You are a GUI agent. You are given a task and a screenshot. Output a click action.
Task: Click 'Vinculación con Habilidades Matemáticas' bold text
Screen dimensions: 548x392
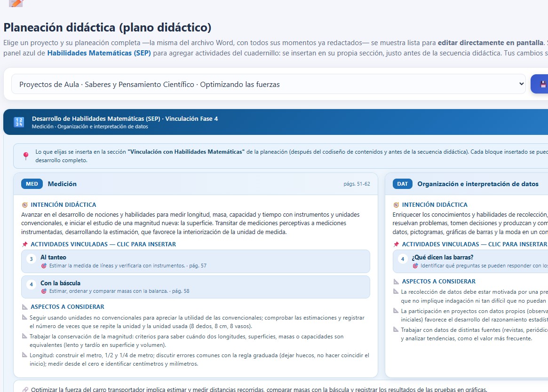(x=186, y=152)
